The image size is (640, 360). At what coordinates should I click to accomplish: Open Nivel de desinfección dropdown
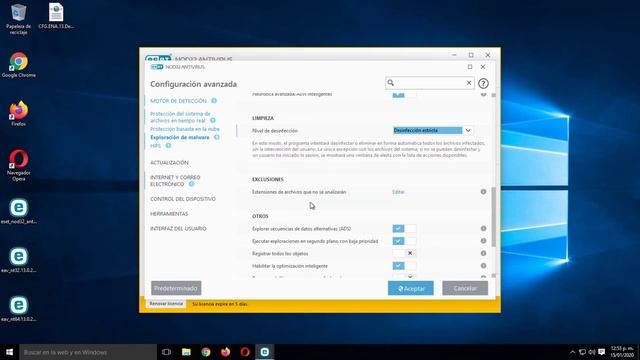pyautogui.click(x=433, y=130)
